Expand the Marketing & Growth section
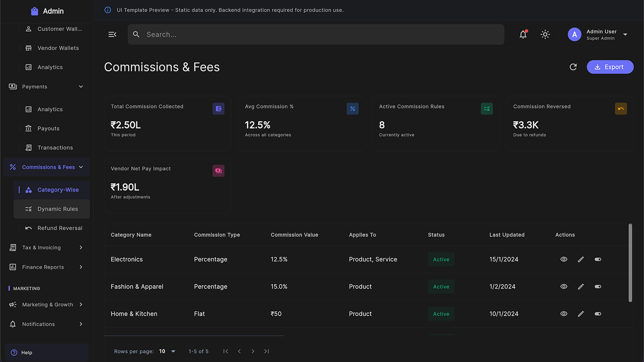The width and height of the screenshot is (644, 362). coord(46,305)
